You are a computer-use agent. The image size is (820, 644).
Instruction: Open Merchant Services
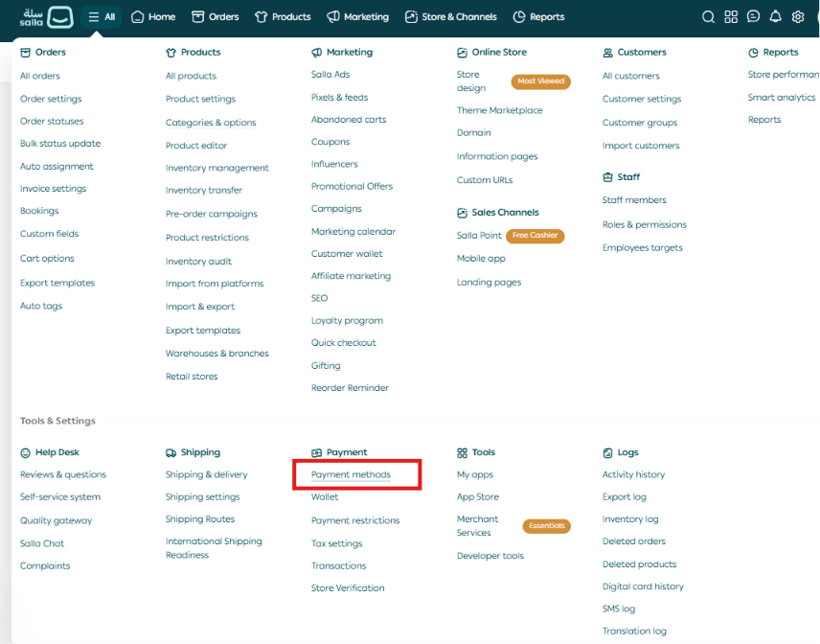477,526
